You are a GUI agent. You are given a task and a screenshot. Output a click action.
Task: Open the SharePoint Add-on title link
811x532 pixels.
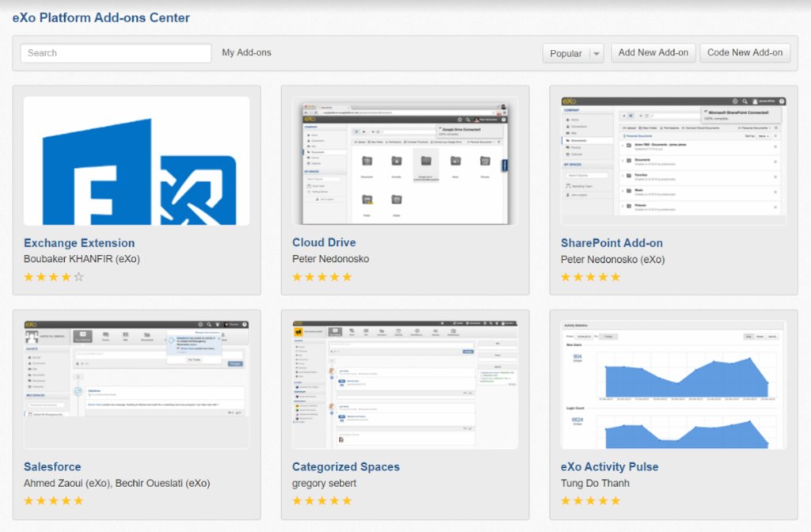tap(611, 243)
